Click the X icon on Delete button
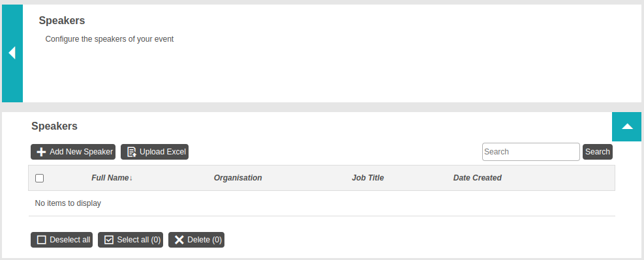 tap(179, 240)
